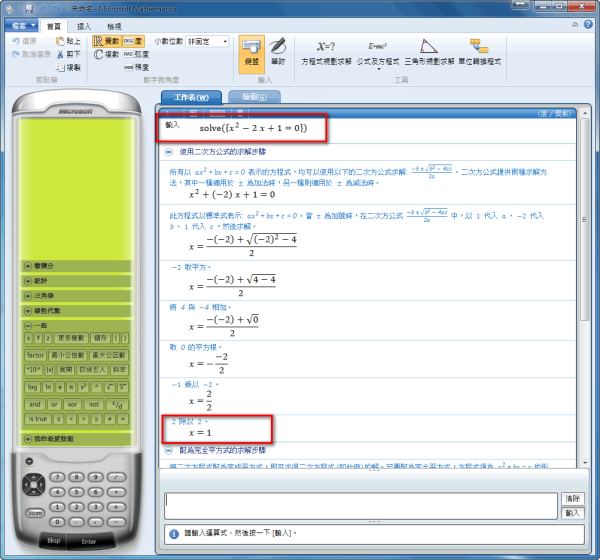
Task: Click the solve({x² − 2x + 1 = 0}) input expression
Action: tap(253, 128)
